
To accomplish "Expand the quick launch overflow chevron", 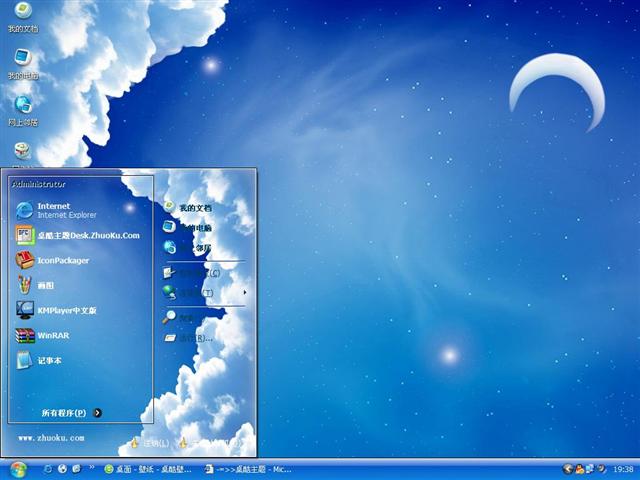I will (x=92, y=467).
